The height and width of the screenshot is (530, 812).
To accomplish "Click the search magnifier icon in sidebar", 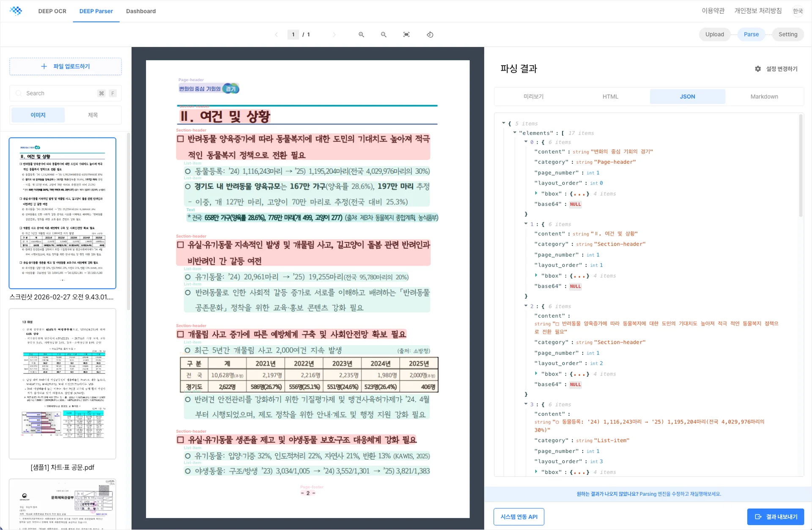I will [19, 93].
